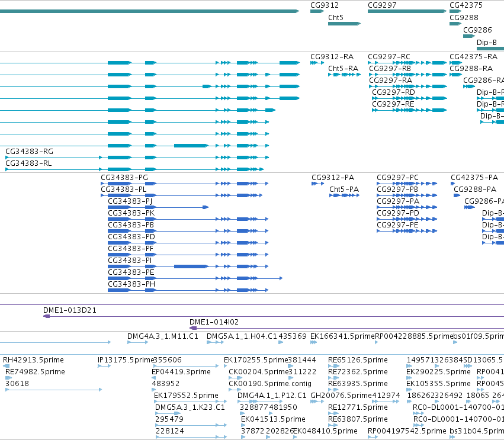Select EST EK179552.5prime
The width and height of the screenshot is (504, 440).
click(x=190, y=402)
